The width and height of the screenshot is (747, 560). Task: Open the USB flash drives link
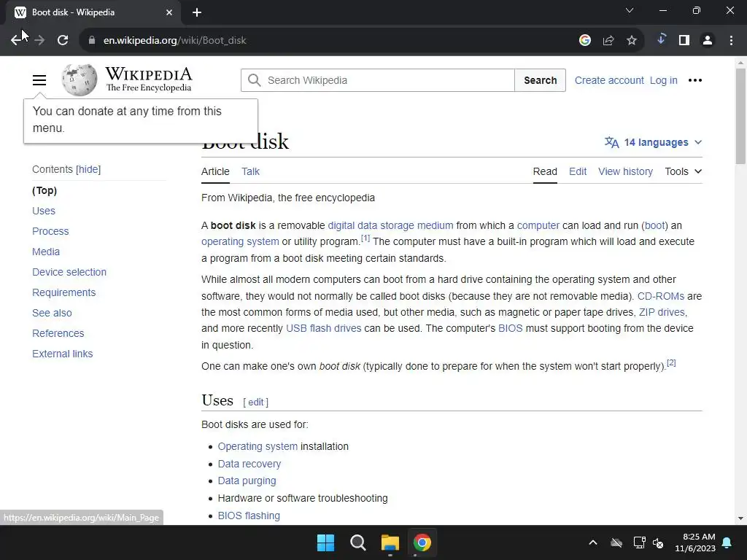click(x=323, y=329)
